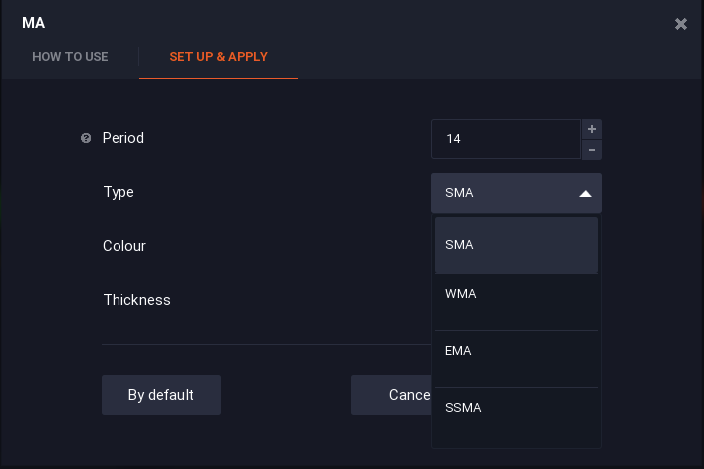Screen dimensions: 704x469
Task: Choose SSMA from the open list
Action: tap(516, 408)
